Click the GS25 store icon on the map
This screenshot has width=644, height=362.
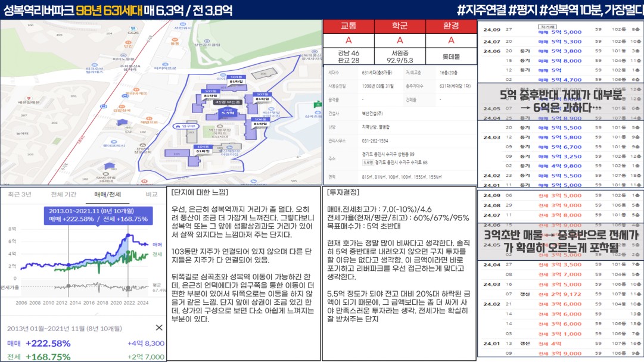pos(133,29)
